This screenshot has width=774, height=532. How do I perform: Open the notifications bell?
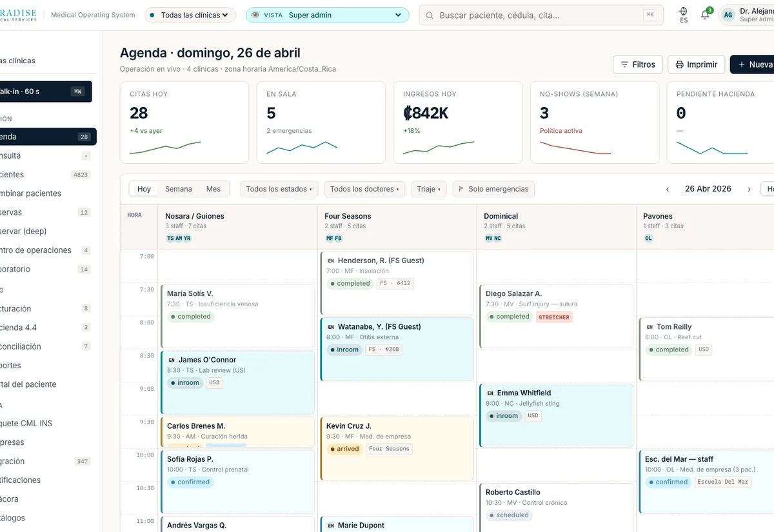point(705,15)
